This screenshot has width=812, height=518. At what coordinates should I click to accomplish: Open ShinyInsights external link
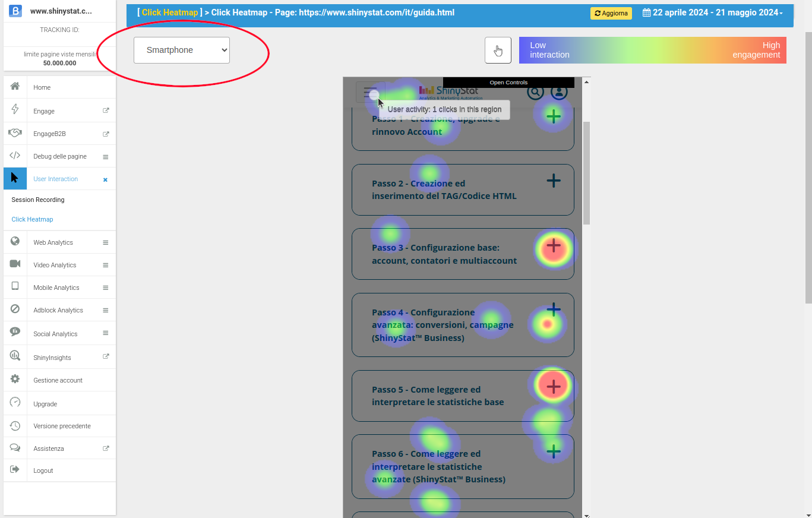point(106,356)
